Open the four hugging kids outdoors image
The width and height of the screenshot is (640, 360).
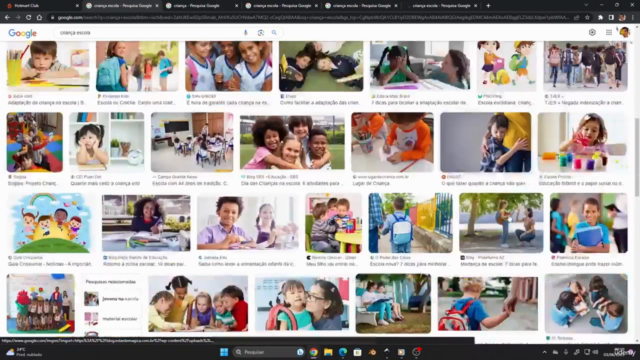pyautogui.click(x=292, y=142)
